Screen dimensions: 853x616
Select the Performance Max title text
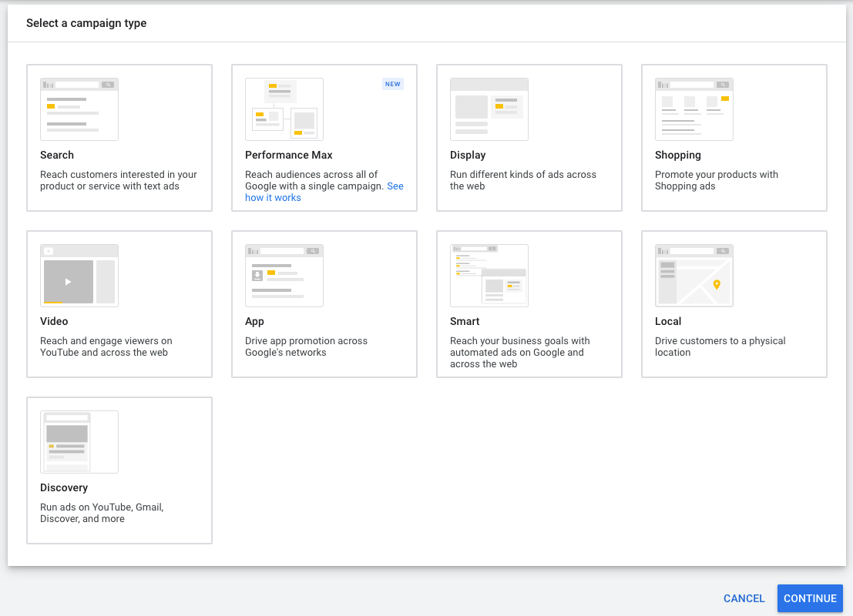tap(288, 155)
